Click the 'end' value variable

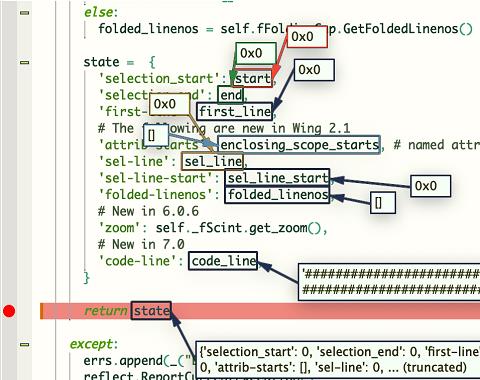point(231,95)
